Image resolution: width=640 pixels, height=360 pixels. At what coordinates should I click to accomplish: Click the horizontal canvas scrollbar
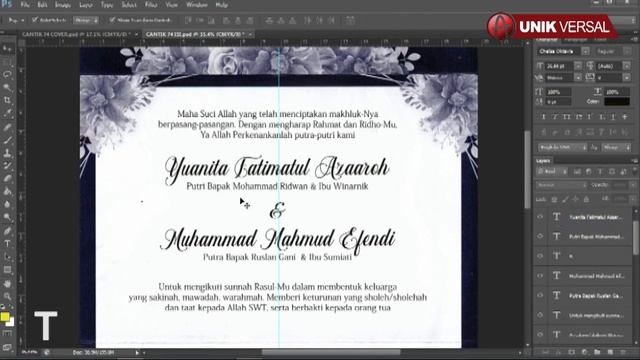331,352
